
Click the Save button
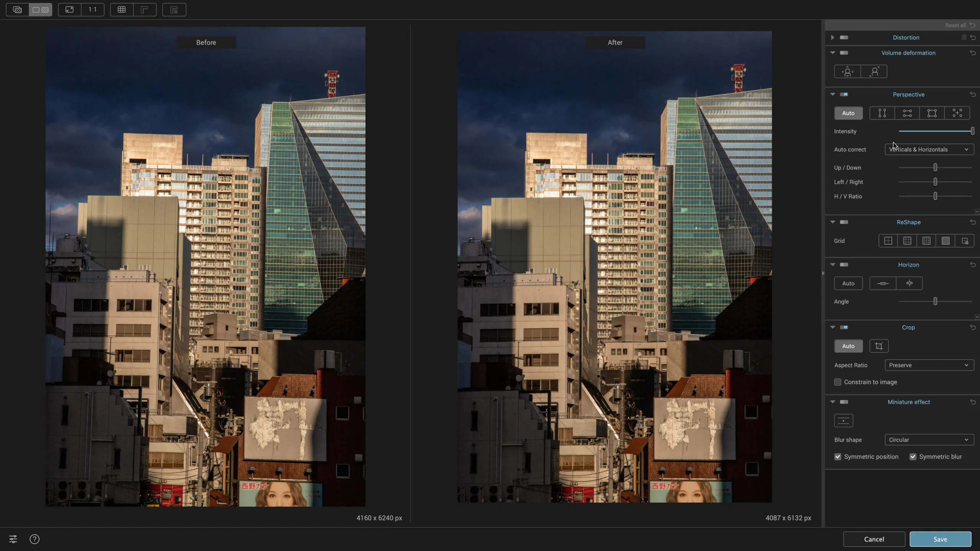pyautogui.click(x=940, y=539)
